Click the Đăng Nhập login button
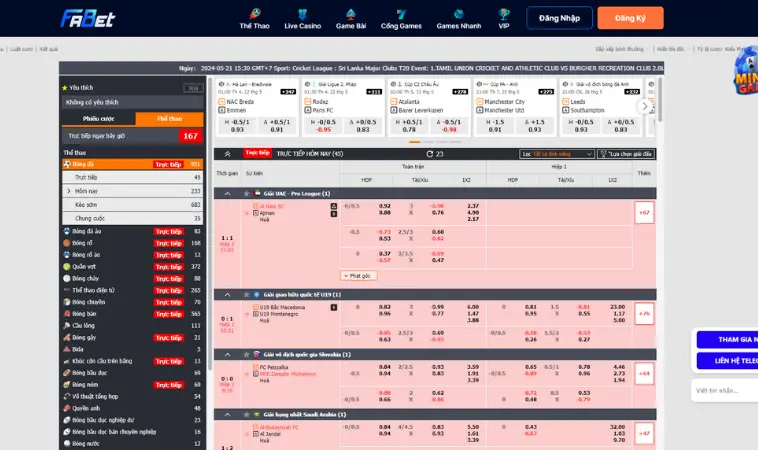 coord(559,18)
